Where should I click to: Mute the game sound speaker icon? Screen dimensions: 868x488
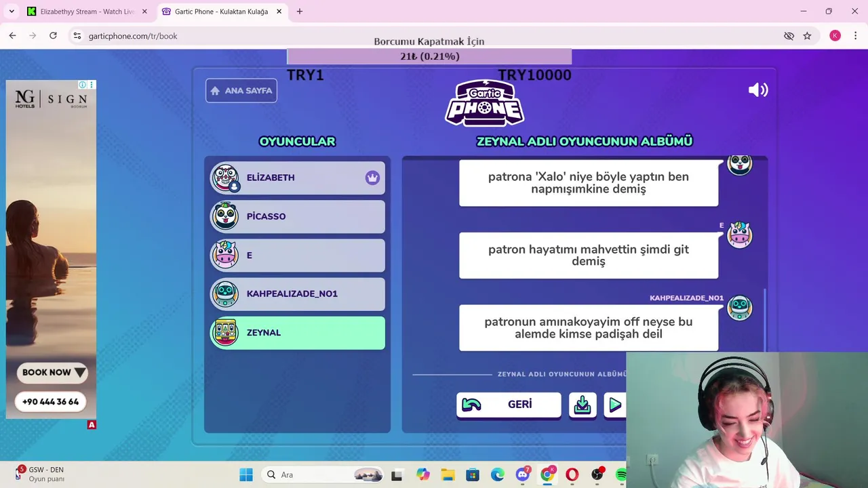click(x=758, y=90)
